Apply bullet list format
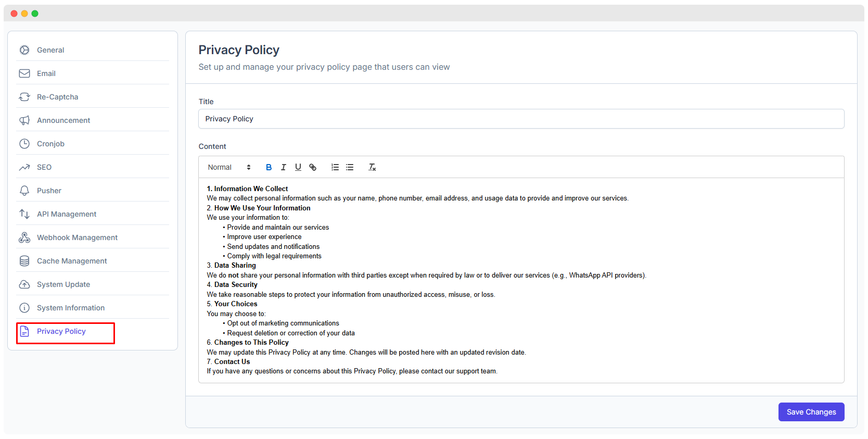This screenshot has width=868, height=439. [x=350, y=167]
